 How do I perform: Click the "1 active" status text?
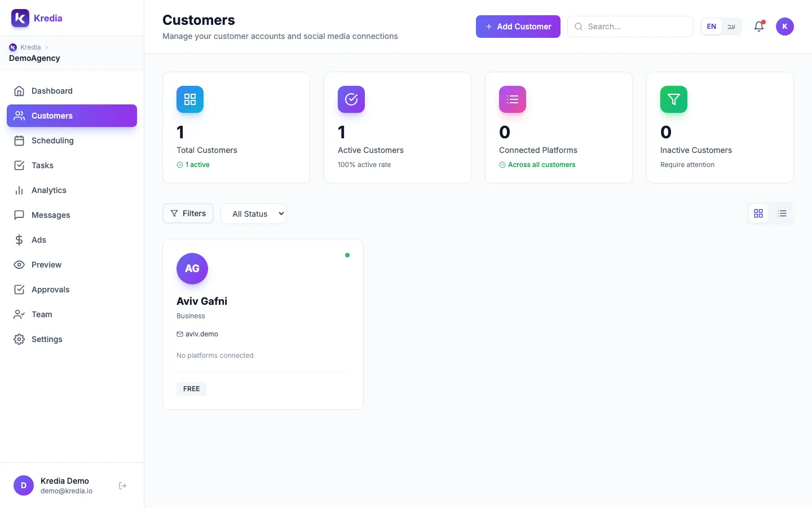point(197,165)
